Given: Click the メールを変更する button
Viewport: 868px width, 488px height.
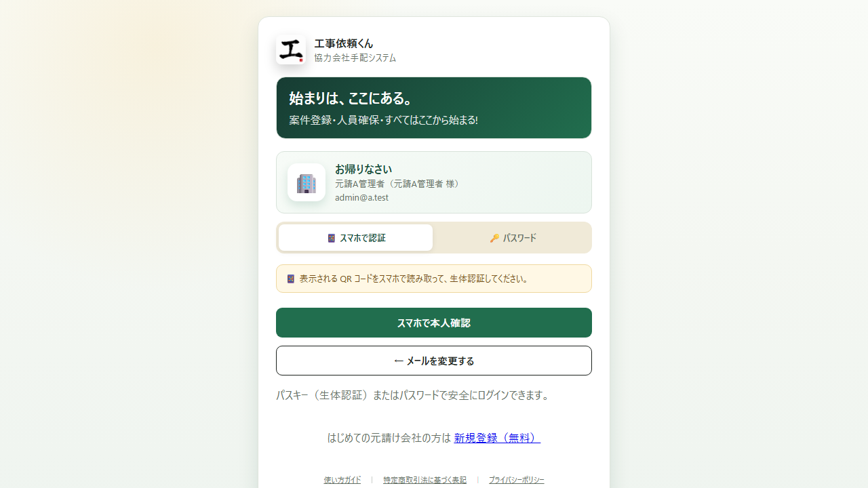Looking at the screenshot, I should 434,361.
